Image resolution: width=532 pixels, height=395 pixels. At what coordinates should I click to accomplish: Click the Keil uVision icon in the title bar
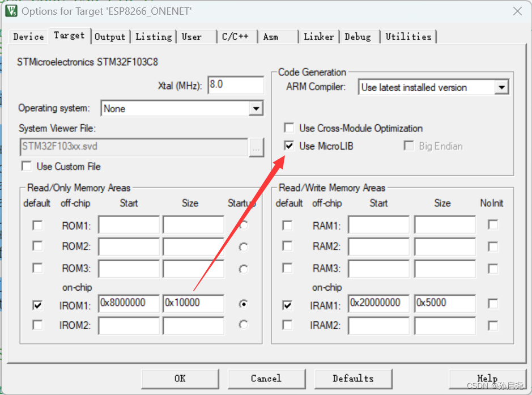point(11,11)
